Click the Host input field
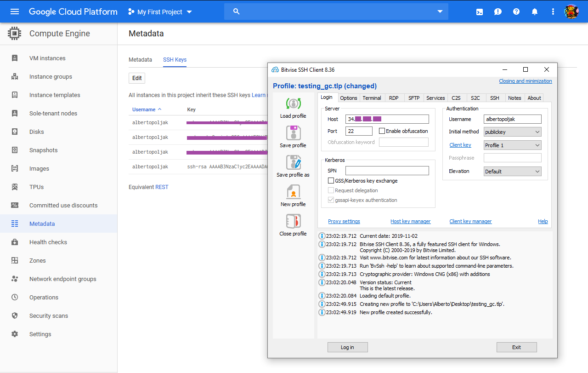The height and width of the screenshot is (373, 588). click(x=387, y=119)
